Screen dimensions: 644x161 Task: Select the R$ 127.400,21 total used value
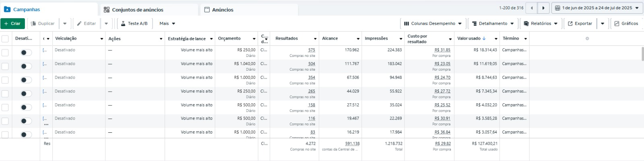[485, 144]
